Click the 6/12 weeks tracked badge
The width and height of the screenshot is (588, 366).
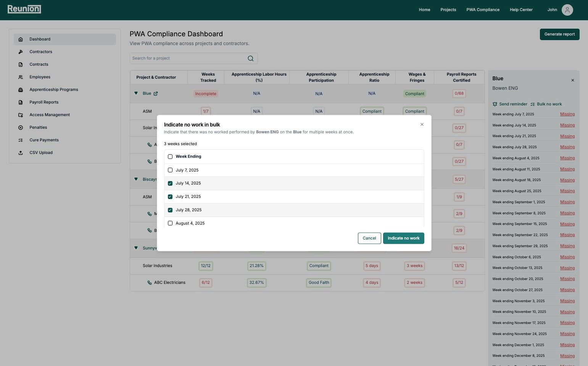pos(205,283)
